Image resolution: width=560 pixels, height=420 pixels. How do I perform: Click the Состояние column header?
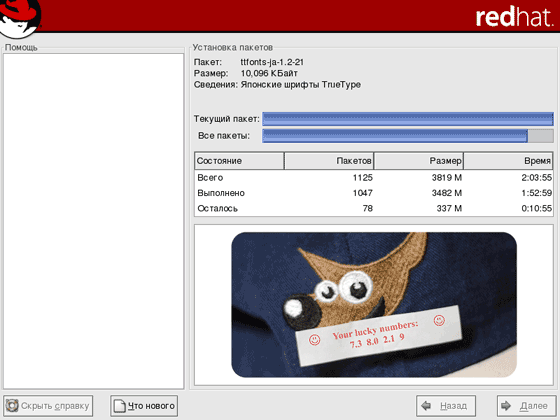(x=239, y=161)
